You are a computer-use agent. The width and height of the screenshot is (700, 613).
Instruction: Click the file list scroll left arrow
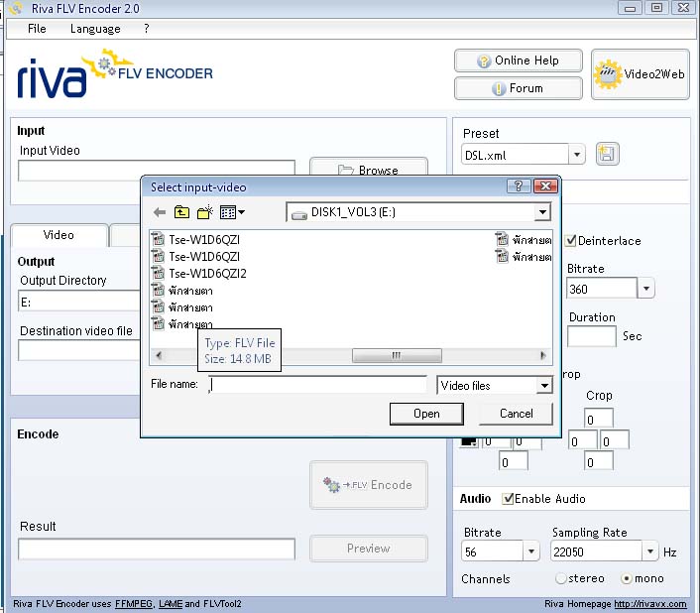tap(159, 355)
